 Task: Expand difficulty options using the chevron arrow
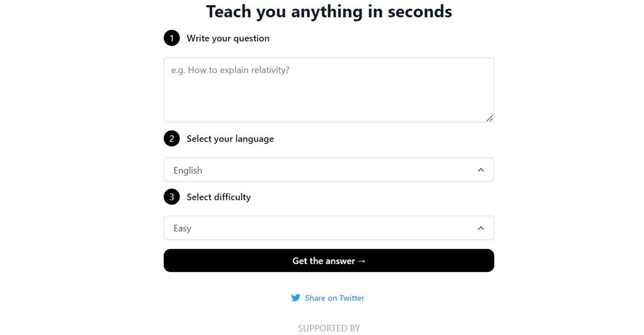pyautogui.click(x=481, y=228)
